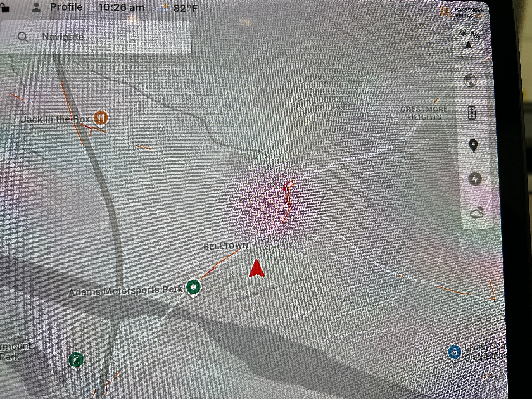This screenshot has height=399, width=532.
Task: Select the Jack in the Box restaurant pin
Action: (x=101, y=118)
